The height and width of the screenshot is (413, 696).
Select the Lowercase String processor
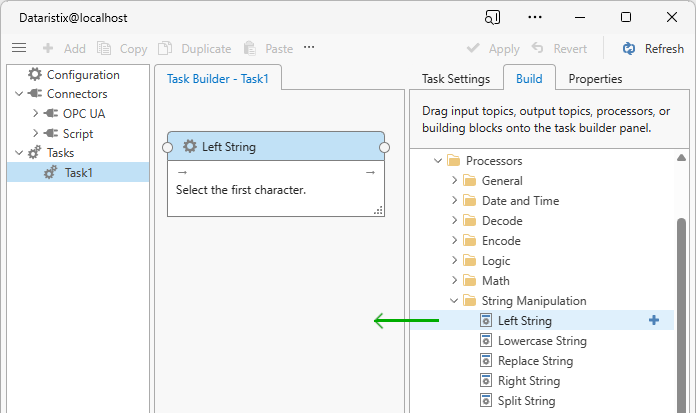click(x=542, y=340)
